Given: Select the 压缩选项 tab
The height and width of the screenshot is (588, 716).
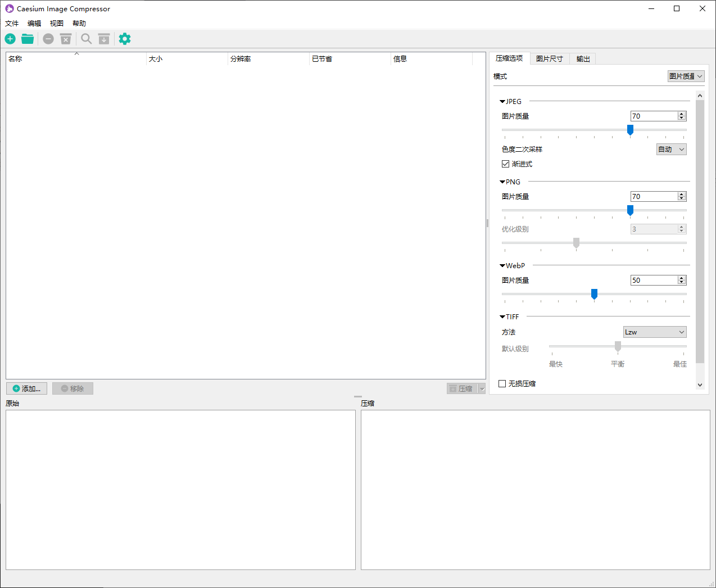Looking at the screenshot, I should (509, 58).
